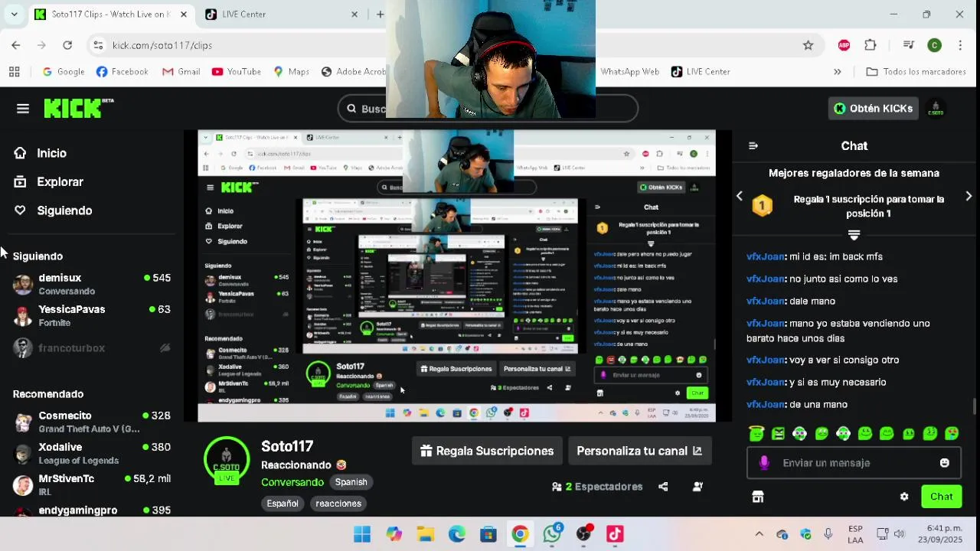Open the LIVE Center bookmark
Screen dimensions: 980x551
[701, 72]
